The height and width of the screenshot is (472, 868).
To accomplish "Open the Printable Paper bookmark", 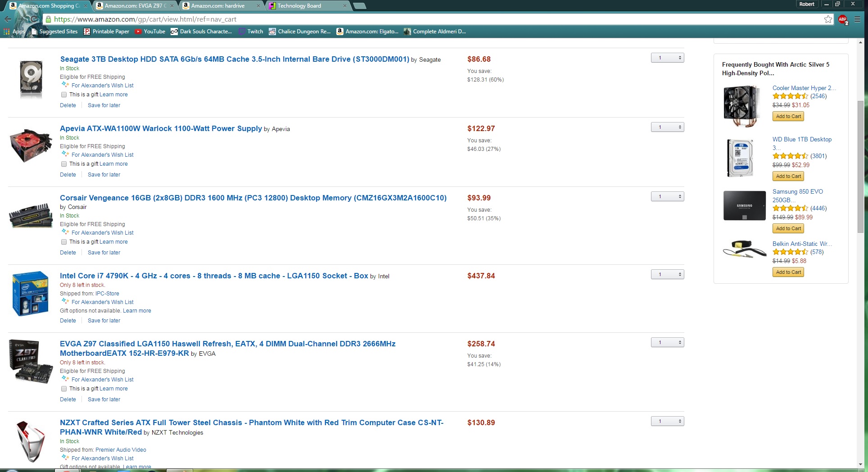I will (106, 32).
